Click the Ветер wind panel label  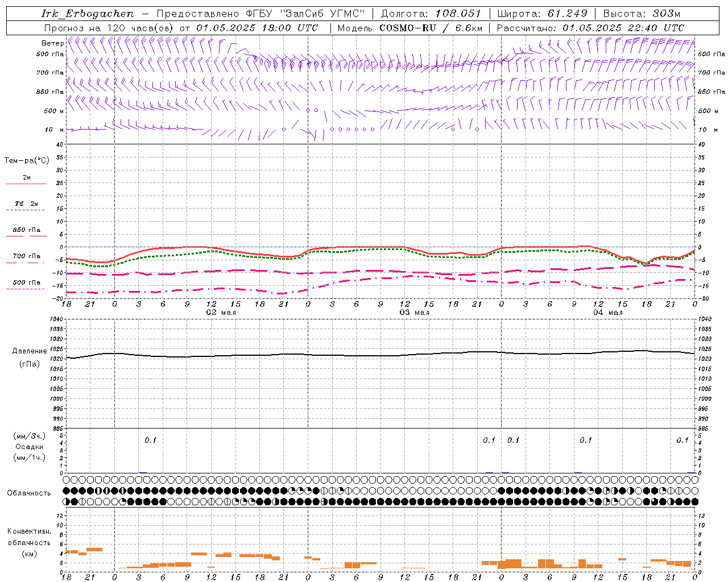(x=52, y=43)
